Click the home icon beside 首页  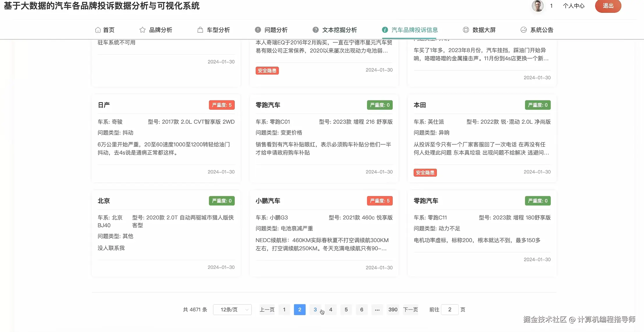[98, 30]
